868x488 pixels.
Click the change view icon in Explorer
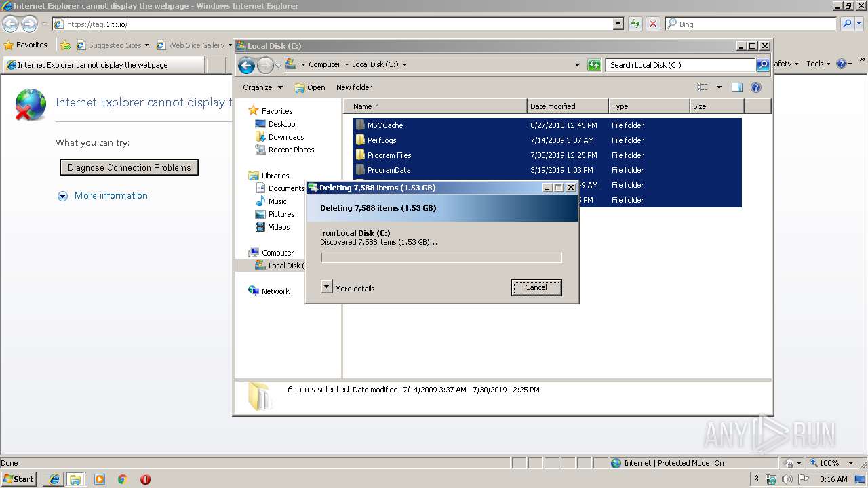(703, 87)
